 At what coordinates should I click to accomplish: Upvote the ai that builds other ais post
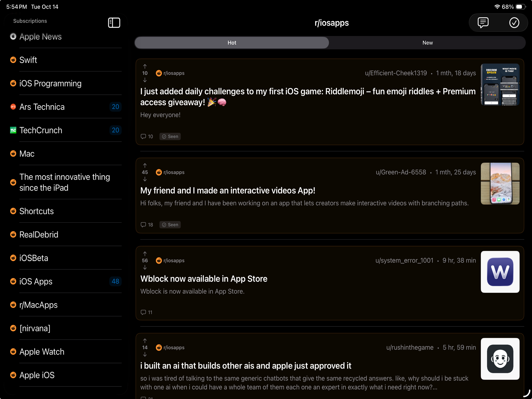point(145,341)
